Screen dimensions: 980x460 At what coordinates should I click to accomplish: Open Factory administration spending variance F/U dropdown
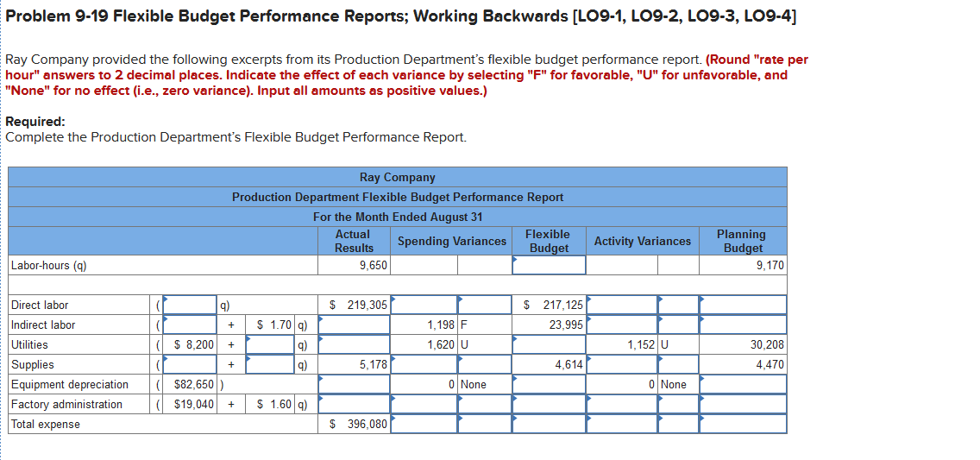485,405
